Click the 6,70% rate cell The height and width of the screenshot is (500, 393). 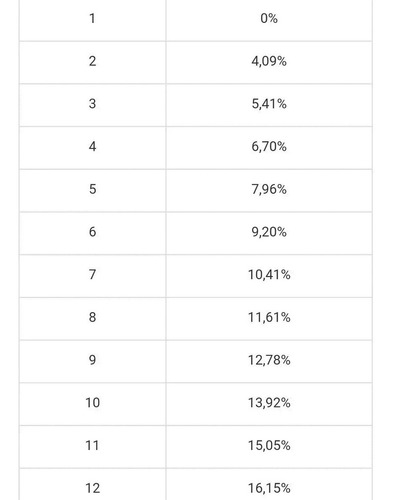(269, 148)
